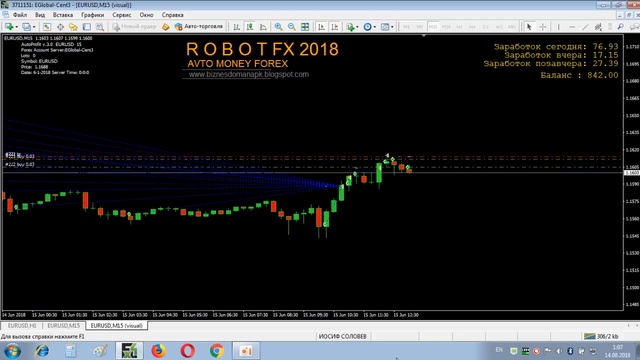Image resolution: width=640 pixels, height=360 pixels.
Task: Select the Crosshair tool
Action: pyautogui.click(x=542, y=27)
